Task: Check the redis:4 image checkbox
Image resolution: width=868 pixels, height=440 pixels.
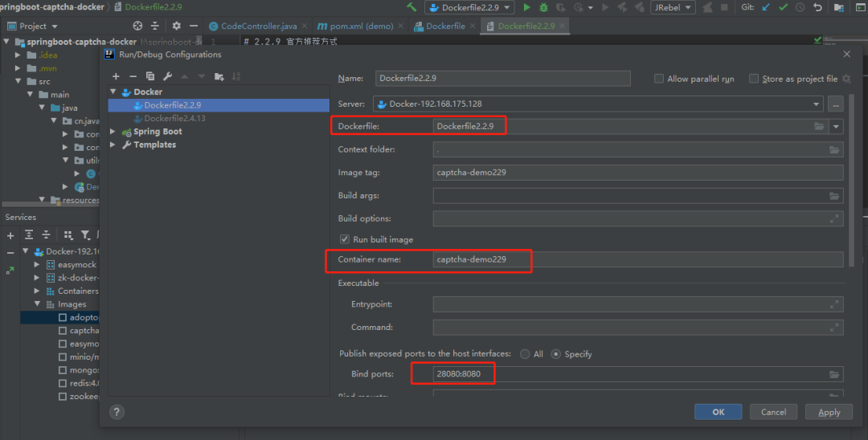Action: [63, 383]
